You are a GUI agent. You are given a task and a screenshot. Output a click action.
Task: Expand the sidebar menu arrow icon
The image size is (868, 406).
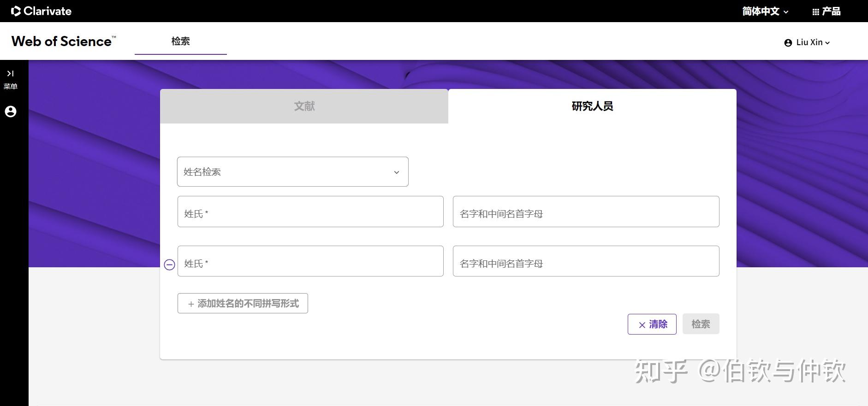[x=10, y=74]
